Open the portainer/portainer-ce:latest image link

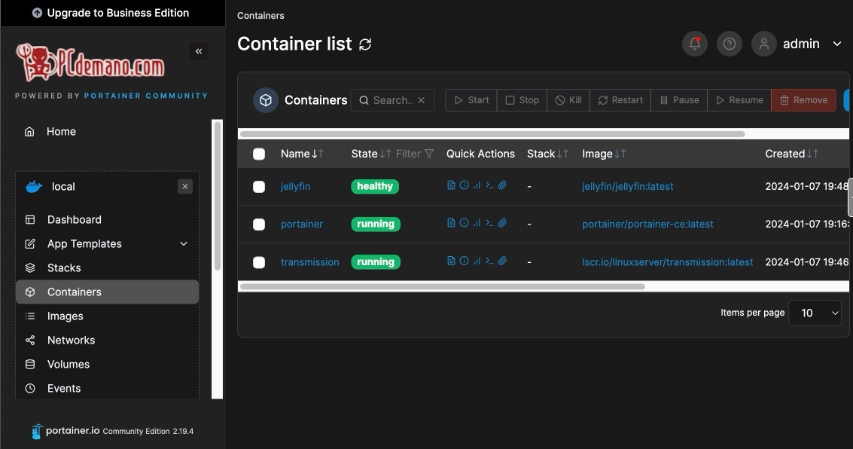(x=647, y=224)
